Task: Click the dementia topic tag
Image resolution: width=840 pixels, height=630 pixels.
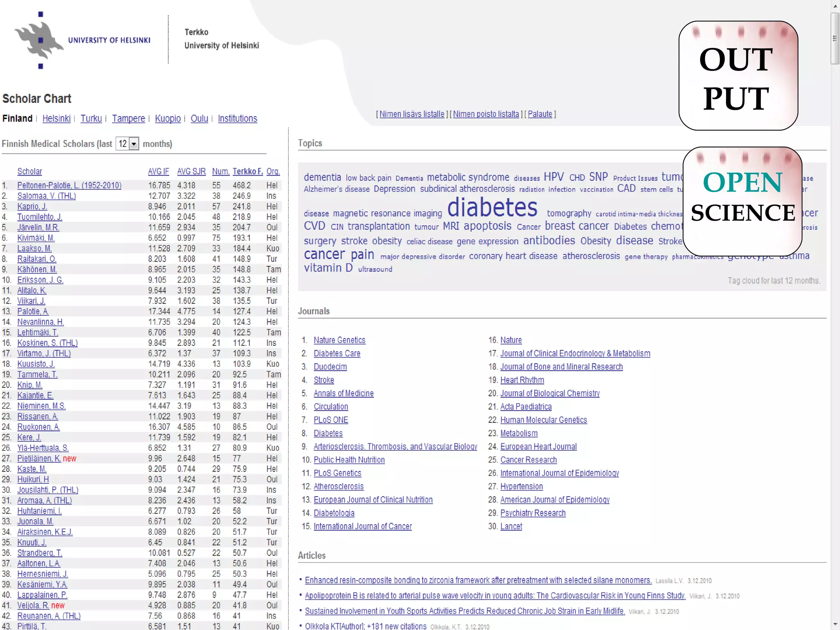Action: click(322, 177)
